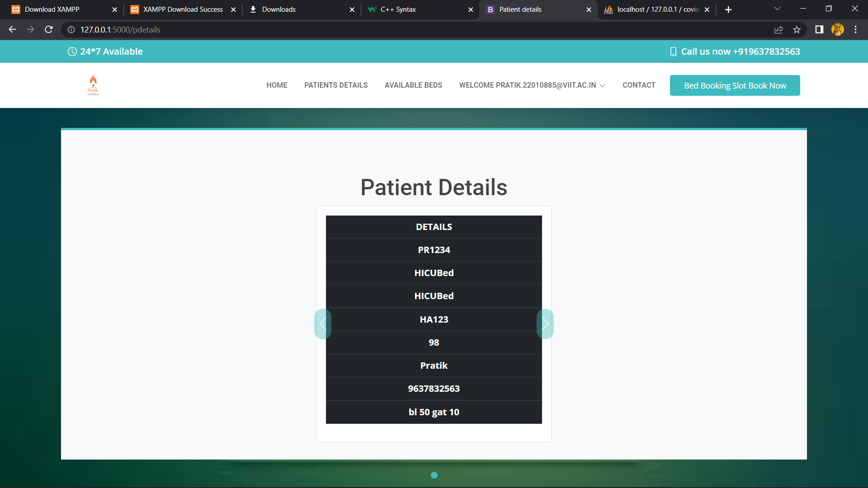Open the Chrome three-dot menu

(x=855, y=29)
